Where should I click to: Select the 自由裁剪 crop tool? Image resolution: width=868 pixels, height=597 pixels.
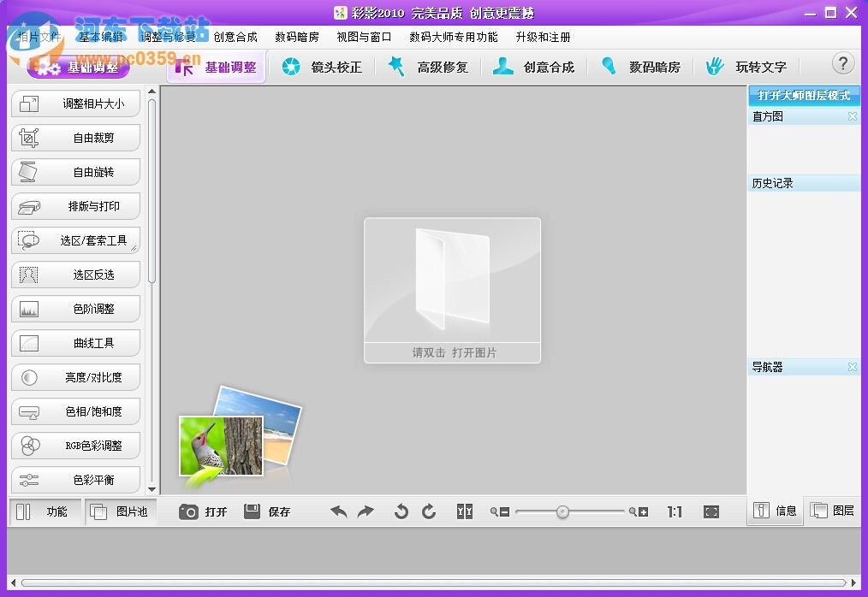75,138
